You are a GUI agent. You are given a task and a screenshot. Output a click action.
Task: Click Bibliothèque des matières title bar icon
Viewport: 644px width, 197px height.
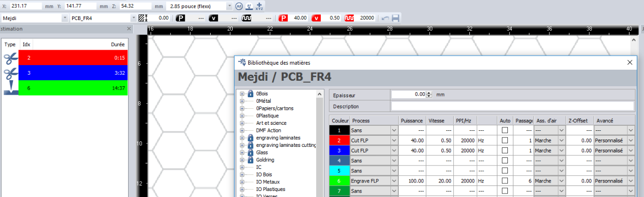242,63
